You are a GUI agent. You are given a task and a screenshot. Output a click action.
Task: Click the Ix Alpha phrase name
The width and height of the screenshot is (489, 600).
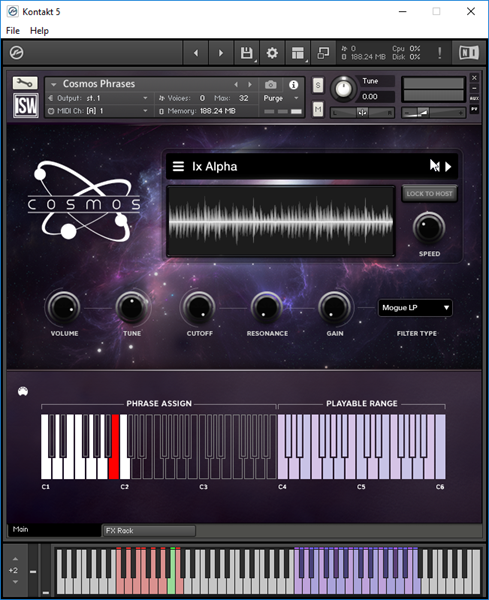pos(215,166)
